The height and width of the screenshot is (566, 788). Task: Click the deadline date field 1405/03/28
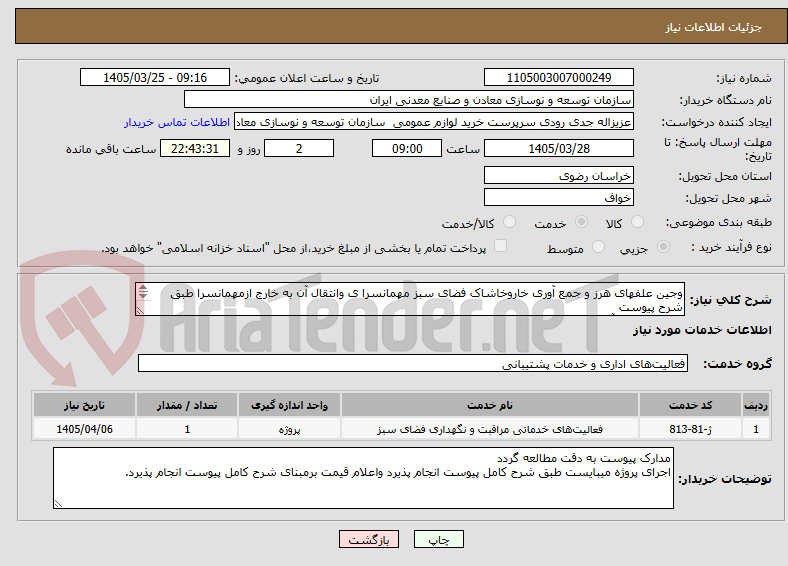tap(558, 148)
